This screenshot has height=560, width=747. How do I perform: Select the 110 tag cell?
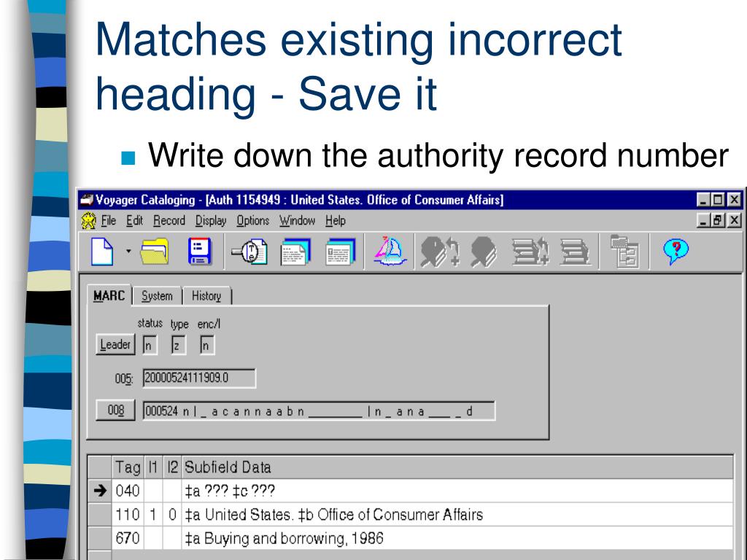pos(127,514)
